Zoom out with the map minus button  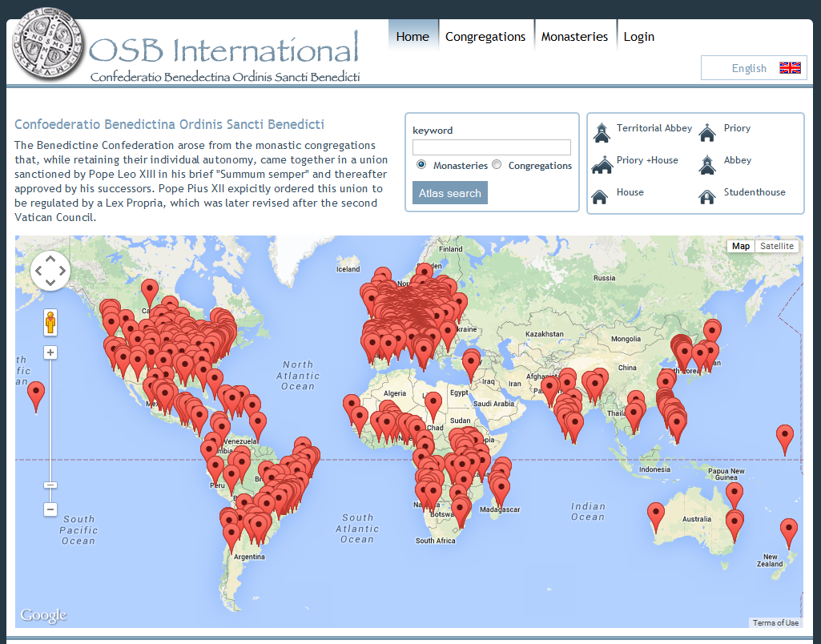(x=50, y=509)
